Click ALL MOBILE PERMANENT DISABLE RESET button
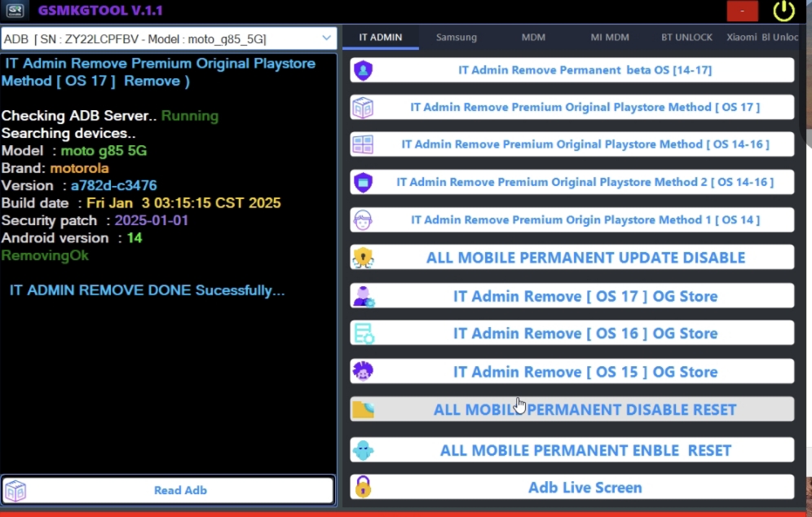Viewport: 812px width, 517px height. (571, 409)
